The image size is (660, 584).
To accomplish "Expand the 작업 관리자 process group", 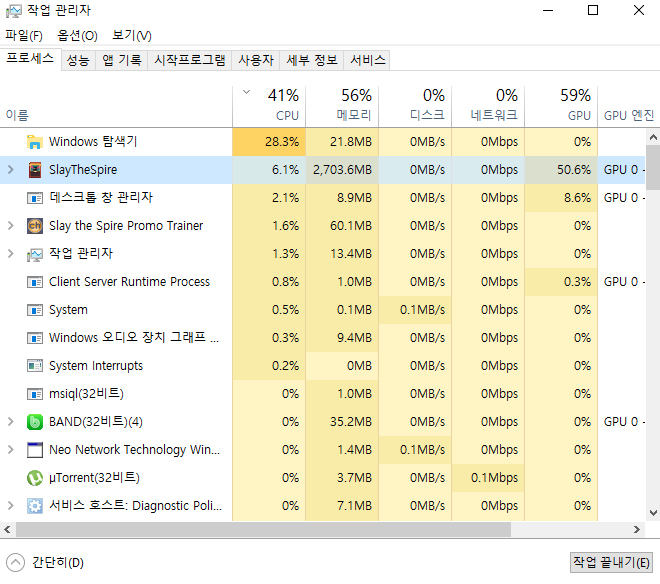I will (x=11, y=253).
